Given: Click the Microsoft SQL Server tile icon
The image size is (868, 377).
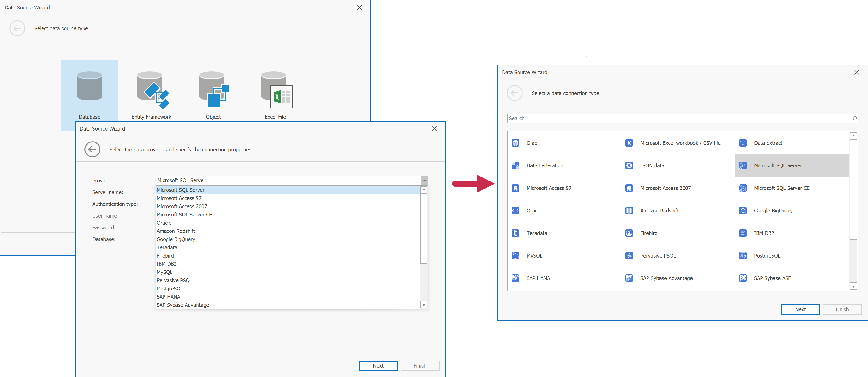Looking at the screenshot, I should pyautogui.click(x=743, y=165).
